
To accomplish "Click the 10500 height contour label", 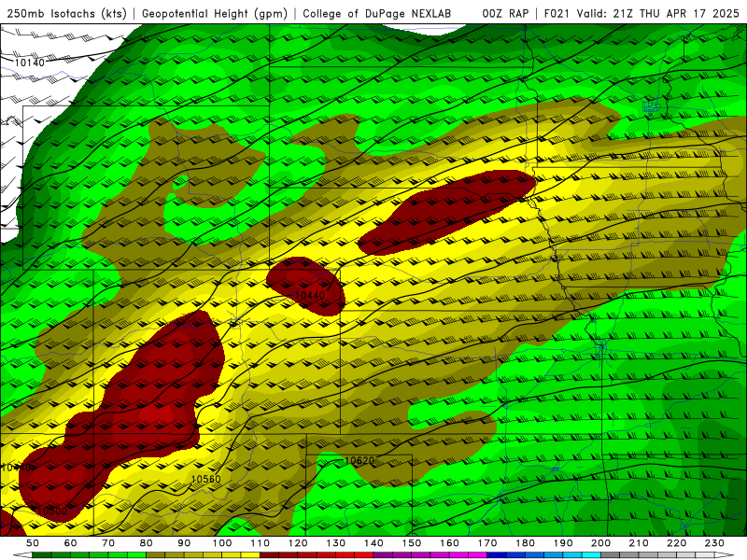I will point(52,511).
